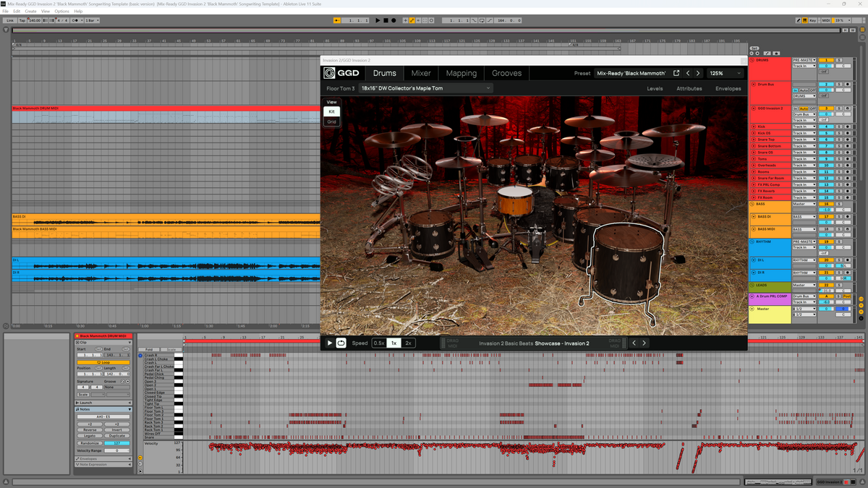Toggle the MIDI map mode switch
This screenshot has height=488, width=868.
click(827, 20)
